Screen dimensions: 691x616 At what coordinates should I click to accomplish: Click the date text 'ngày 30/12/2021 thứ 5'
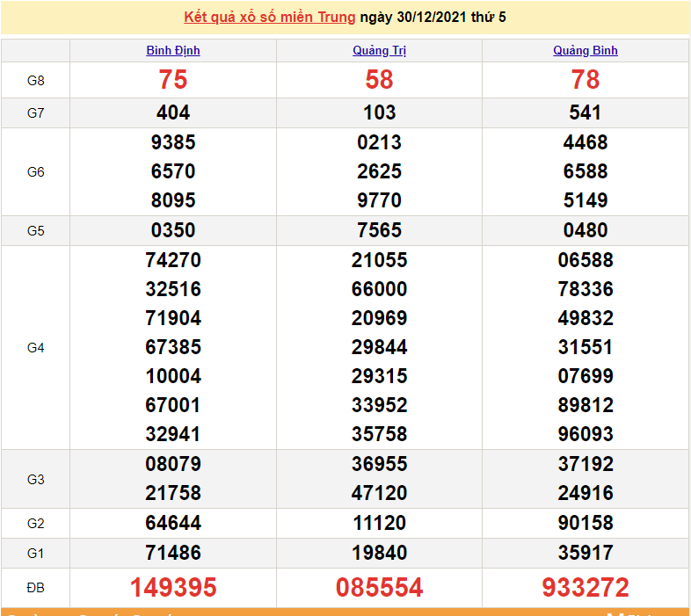[433, 18]
